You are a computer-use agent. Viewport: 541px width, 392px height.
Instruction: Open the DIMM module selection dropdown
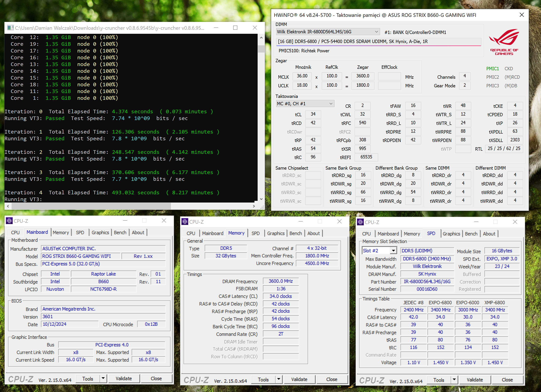[376, 32]
